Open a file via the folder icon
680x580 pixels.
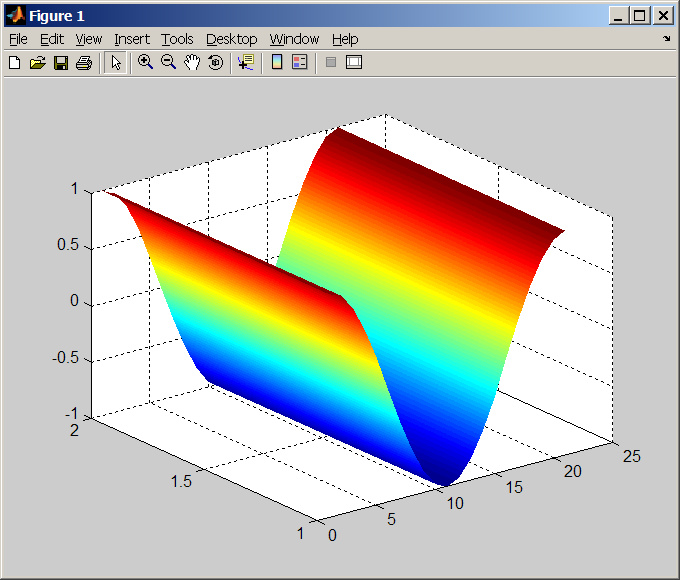point(38,63)
